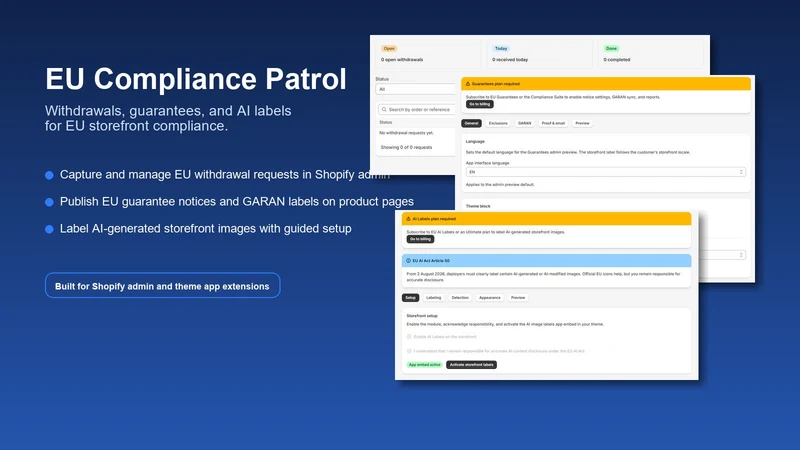
Task: Click the Label AI-generated storefront images bullet
Action: pos(198,229)
